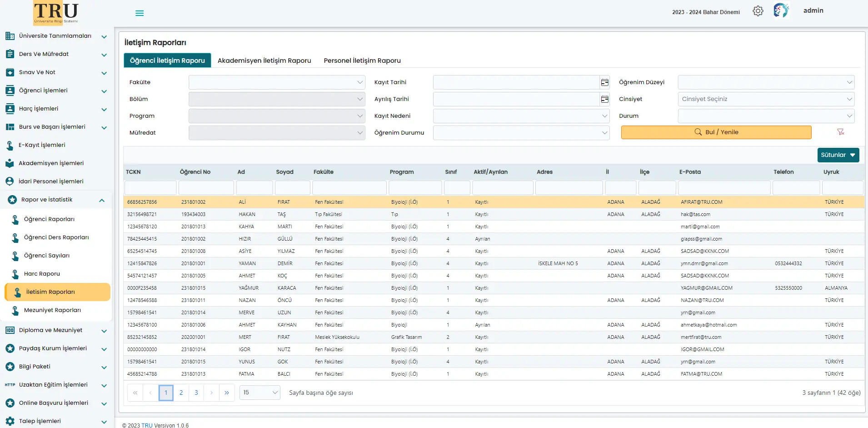Viewport: 868px width, 428px height.
Task: Open E-Kayıt İşlemleri in sidebar
Action: tap(42, 145)
